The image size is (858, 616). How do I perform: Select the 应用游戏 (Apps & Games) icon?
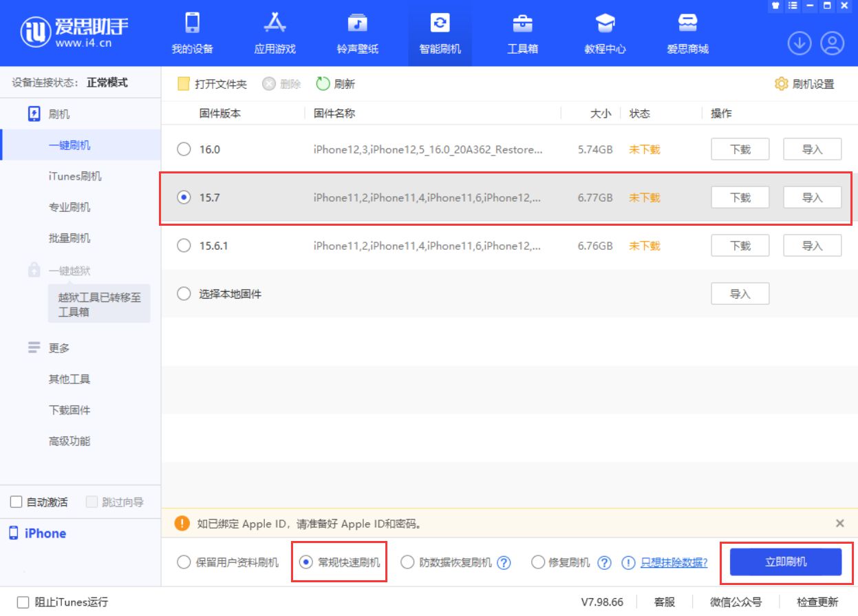[x=274, y=31]
